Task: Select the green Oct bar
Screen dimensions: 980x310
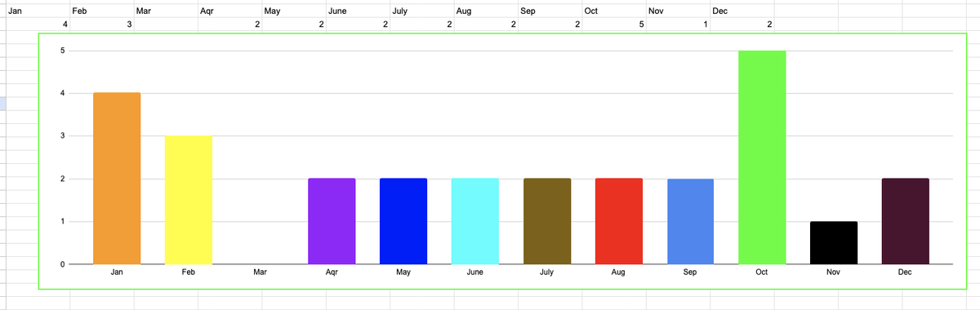Action: click(762, 157)
